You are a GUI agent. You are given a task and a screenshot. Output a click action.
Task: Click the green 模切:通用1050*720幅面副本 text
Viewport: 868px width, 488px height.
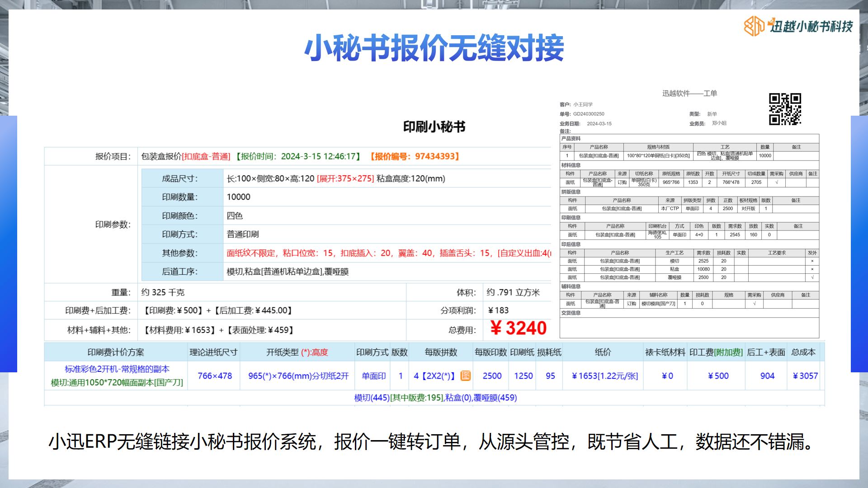[117, 383]
